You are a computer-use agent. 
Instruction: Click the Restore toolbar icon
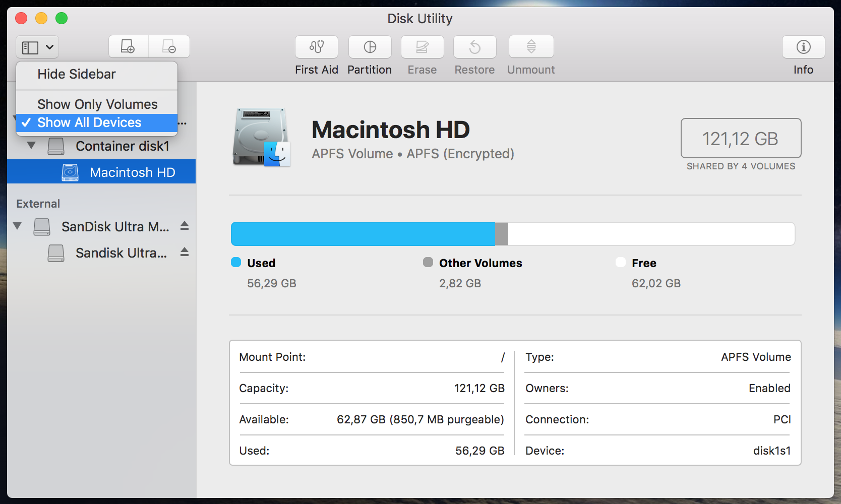click(475, 47)
